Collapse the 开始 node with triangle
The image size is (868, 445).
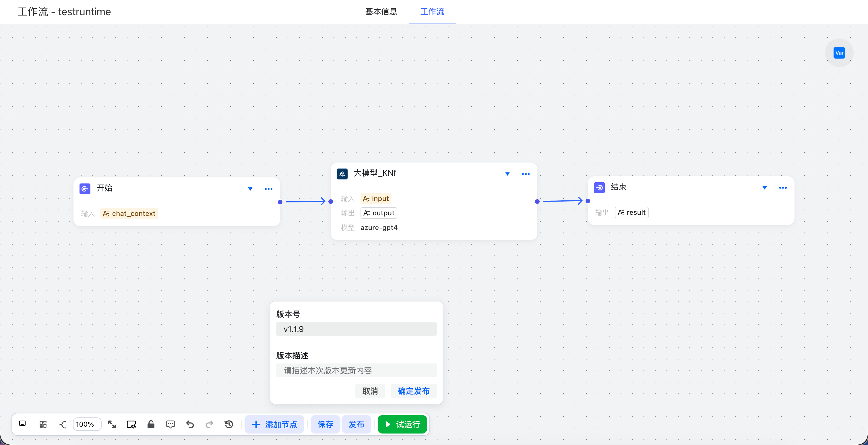[x=250, y=189]
